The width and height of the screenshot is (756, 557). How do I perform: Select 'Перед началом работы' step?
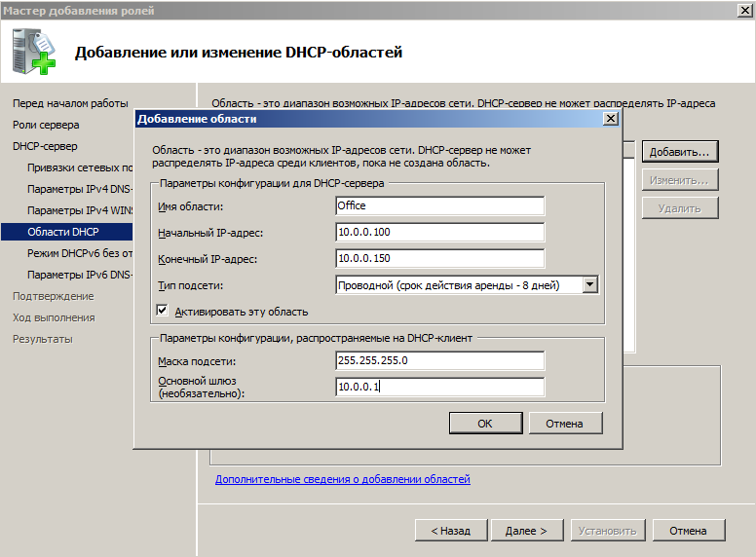(70, 103)
